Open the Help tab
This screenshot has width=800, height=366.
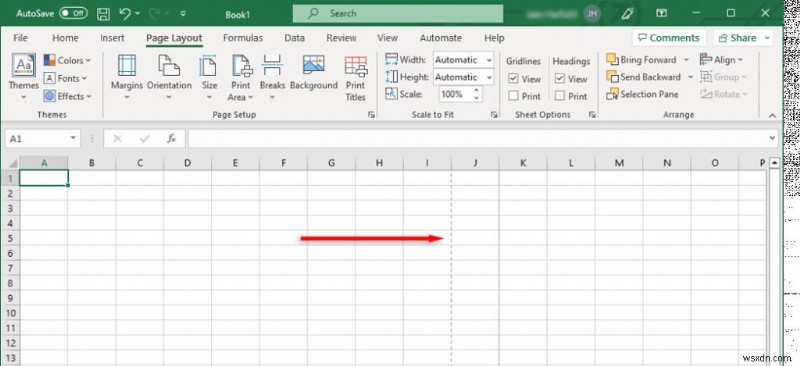(494, 38)
